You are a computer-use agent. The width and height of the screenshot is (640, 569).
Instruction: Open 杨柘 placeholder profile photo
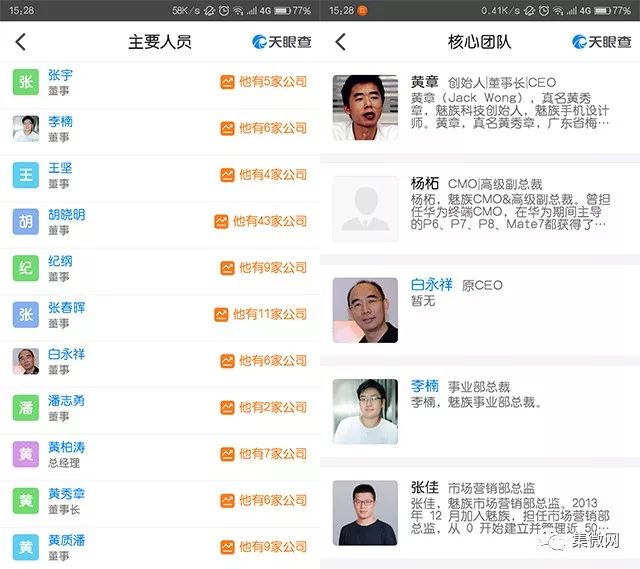(365, 209)
